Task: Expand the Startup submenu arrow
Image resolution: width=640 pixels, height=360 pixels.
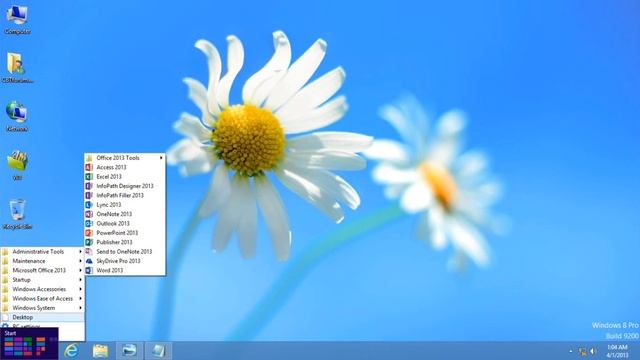Action: [80, 280]
